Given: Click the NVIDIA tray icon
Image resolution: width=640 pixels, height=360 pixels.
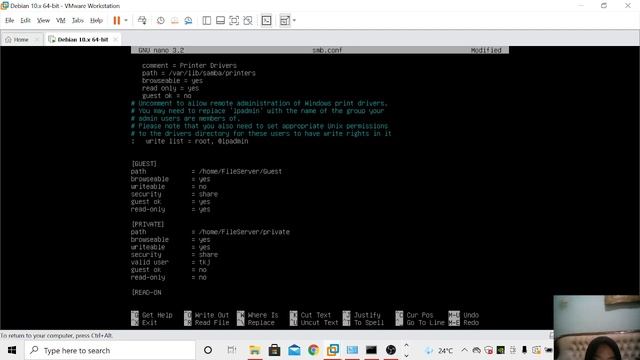Looking at the screenshot, I should pyautogui.click(x=500, y=350).
